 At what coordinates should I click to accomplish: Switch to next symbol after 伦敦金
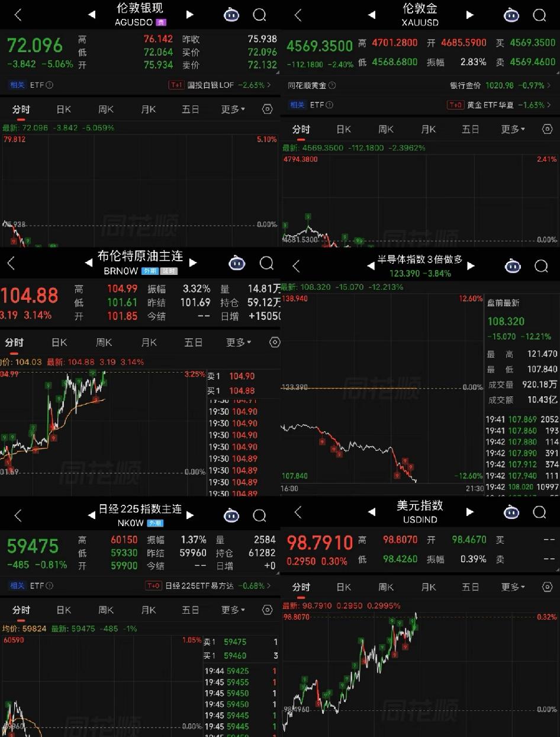(469, 15)
